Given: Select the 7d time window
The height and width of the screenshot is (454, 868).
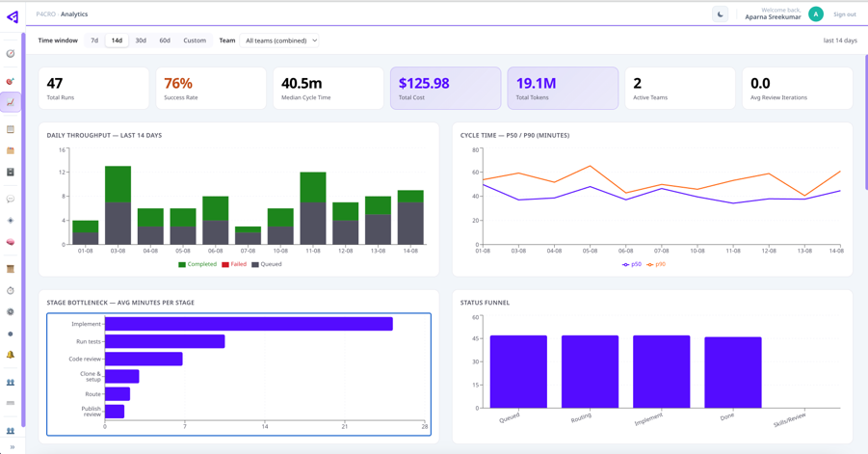Looking at the screenshot, I should [x=94, y=40].
